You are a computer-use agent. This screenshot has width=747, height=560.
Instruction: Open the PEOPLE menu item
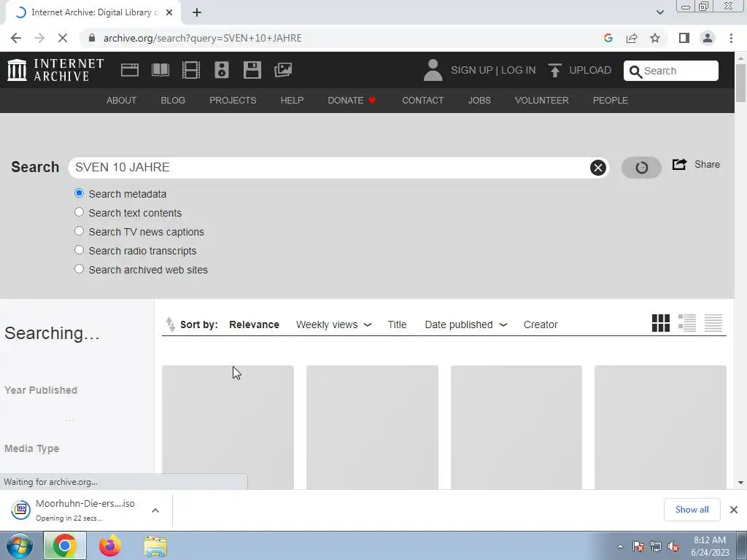611,101
